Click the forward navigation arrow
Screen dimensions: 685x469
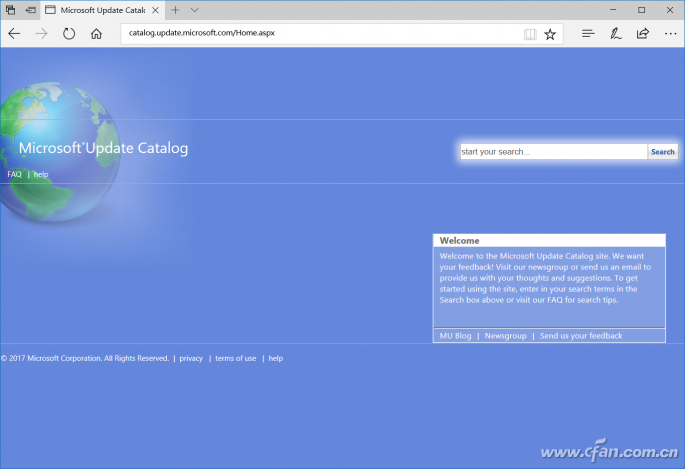tap(41, 33)
